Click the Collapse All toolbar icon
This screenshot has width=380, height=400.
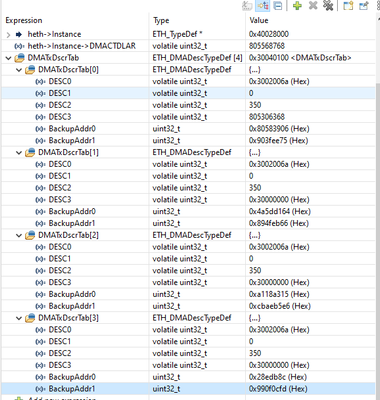click(x=278, y=6)
